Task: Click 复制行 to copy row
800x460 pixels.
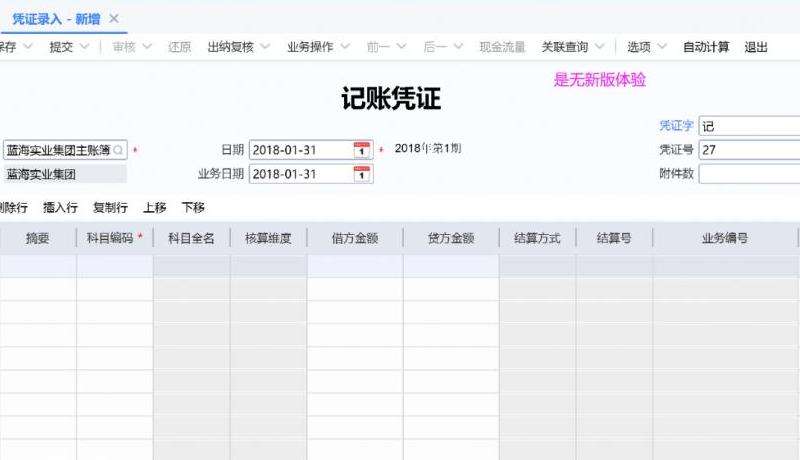Action: (x=110, y=208)
